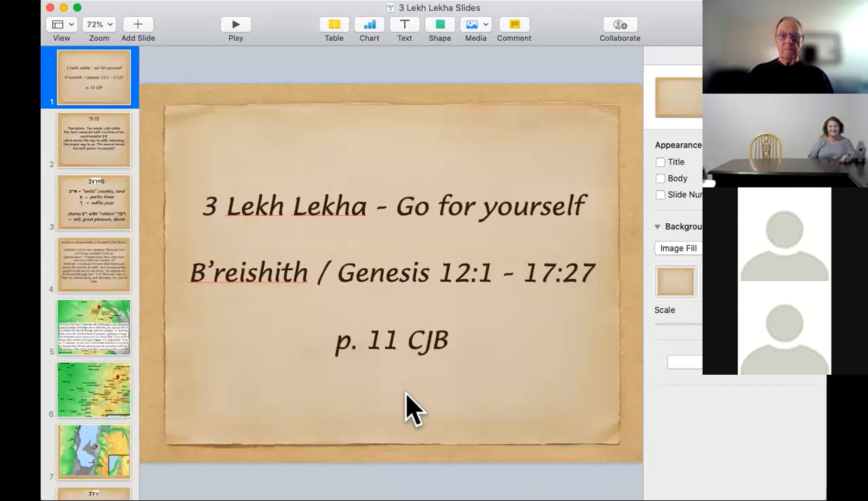Enable the Body checkbox
Screen dimensions: 868x501
[660, 178]
